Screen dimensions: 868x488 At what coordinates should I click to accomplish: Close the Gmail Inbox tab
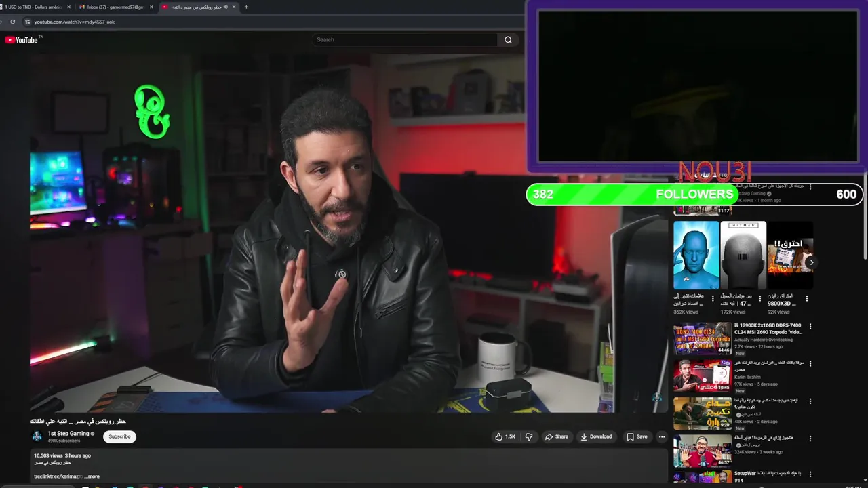[x=151, y=7]
